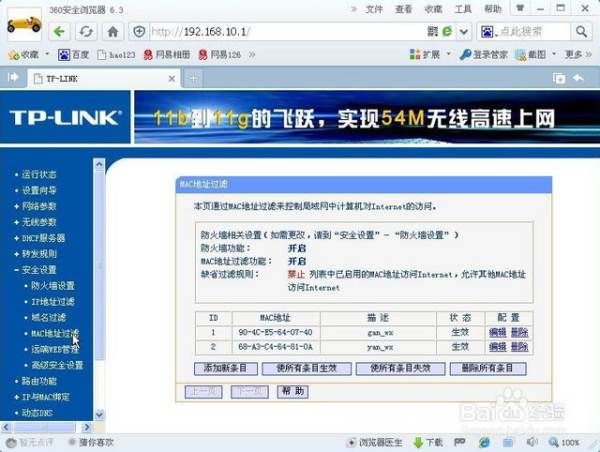The height and width of the screenshot is (452, 600).
Task: Go back with the green arrow button
Action: [x=59, y=32]
